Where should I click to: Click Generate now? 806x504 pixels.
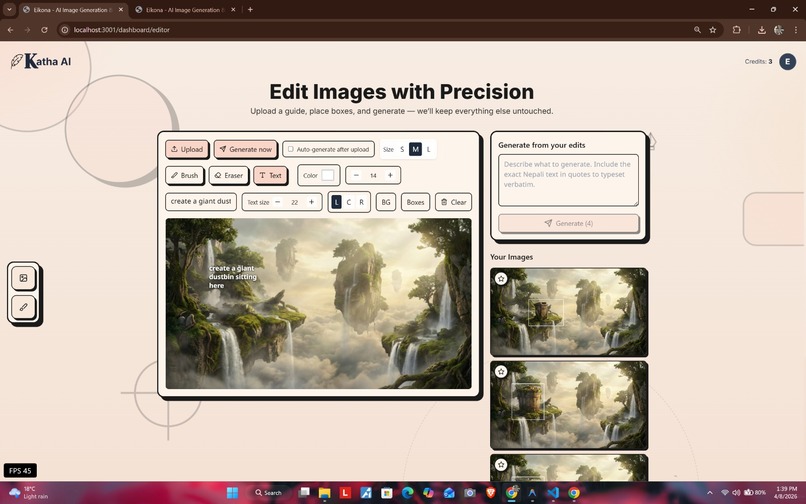(246, 149)
